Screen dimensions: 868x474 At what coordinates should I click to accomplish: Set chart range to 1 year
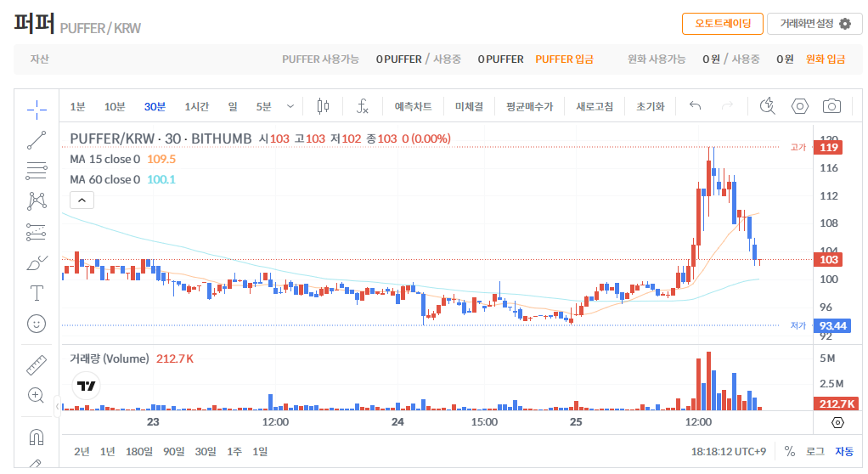(x=107, y=451)
